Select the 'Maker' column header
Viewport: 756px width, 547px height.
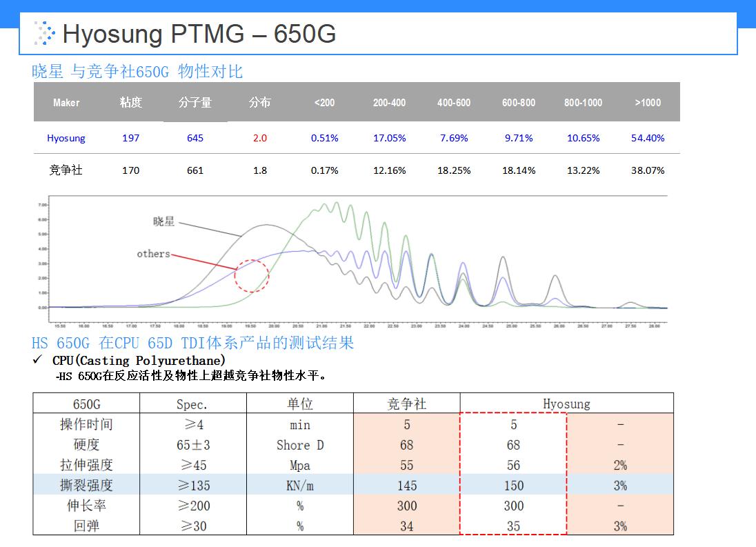click(x=66, y=103)
